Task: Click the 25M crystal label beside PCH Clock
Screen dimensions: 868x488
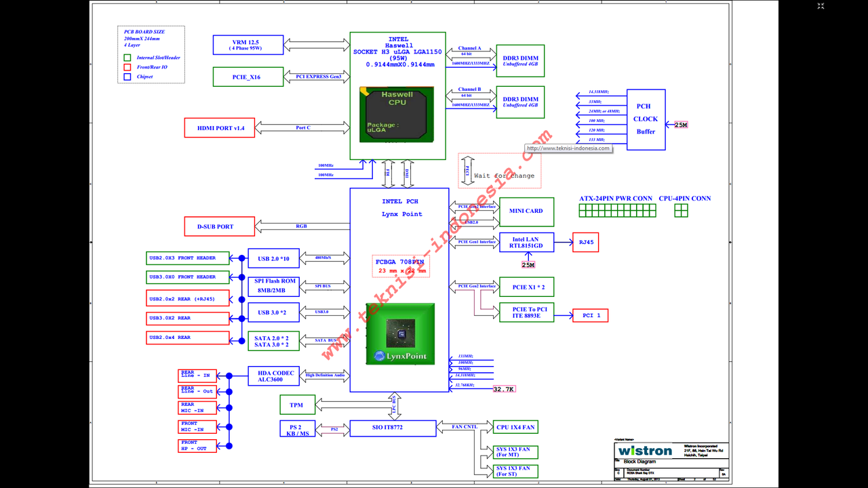Action: point(681,125)
